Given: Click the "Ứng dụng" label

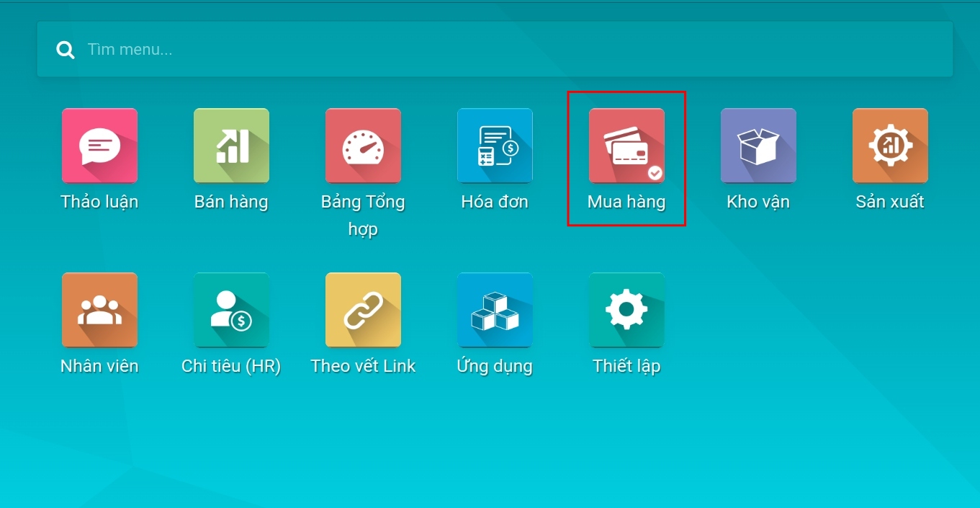Looking at the screenshot, I should click(495, 366).
